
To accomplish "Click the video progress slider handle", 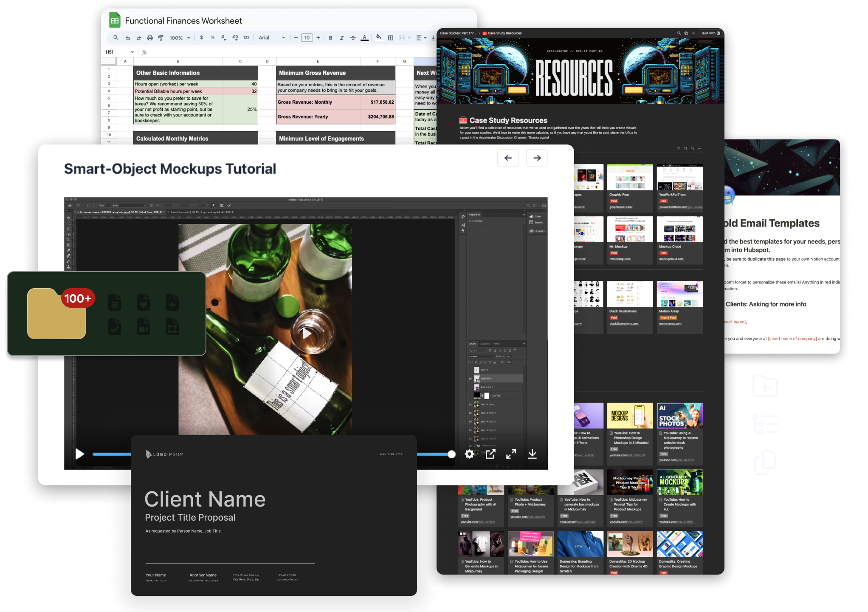I will [x=451, y=454].
